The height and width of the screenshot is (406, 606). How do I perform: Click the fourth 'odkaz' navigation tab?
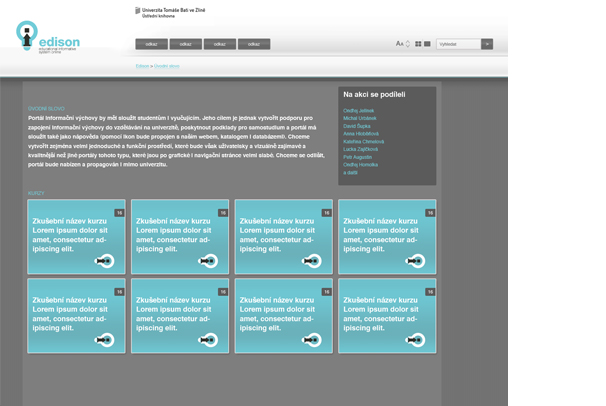point(254,44)
